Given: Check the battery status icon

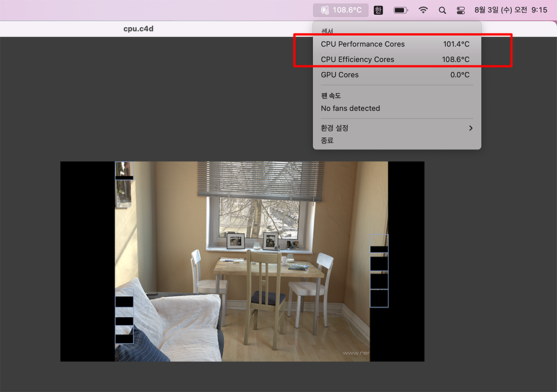Looking at the screenshot, I should [400, 11].
